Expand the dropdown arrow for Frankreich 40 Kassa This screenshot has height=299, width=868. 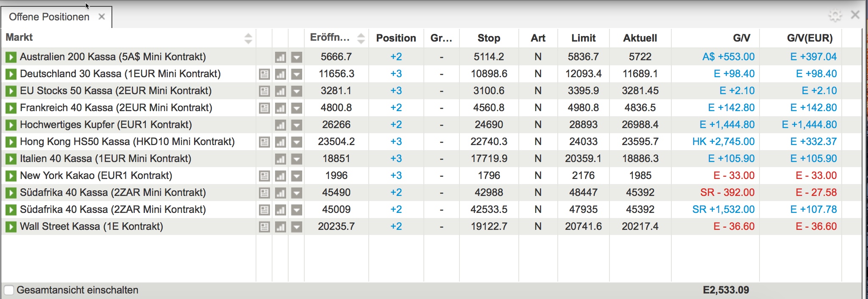click(297, 108)
